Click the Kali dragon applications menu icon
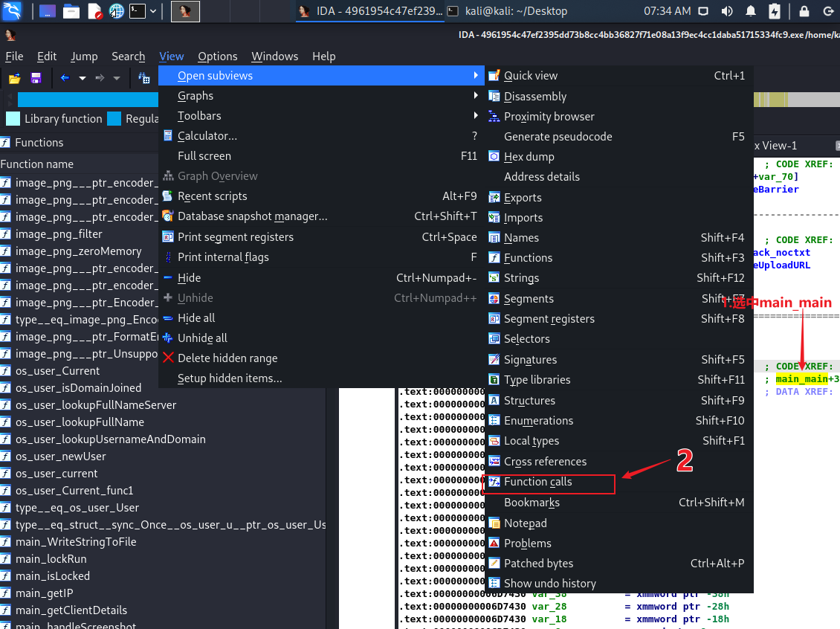The height and width of the screenshot is (629, 840). tap(13, 11)
